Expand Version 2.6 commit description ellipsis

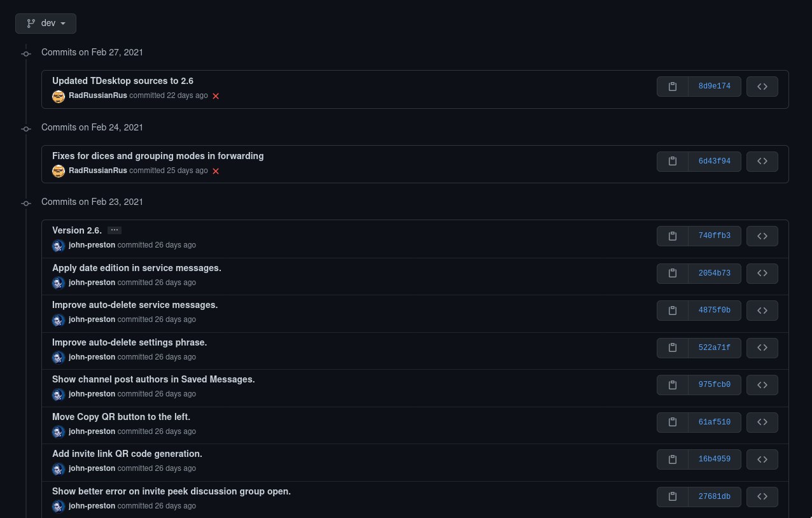pos(115,230)
